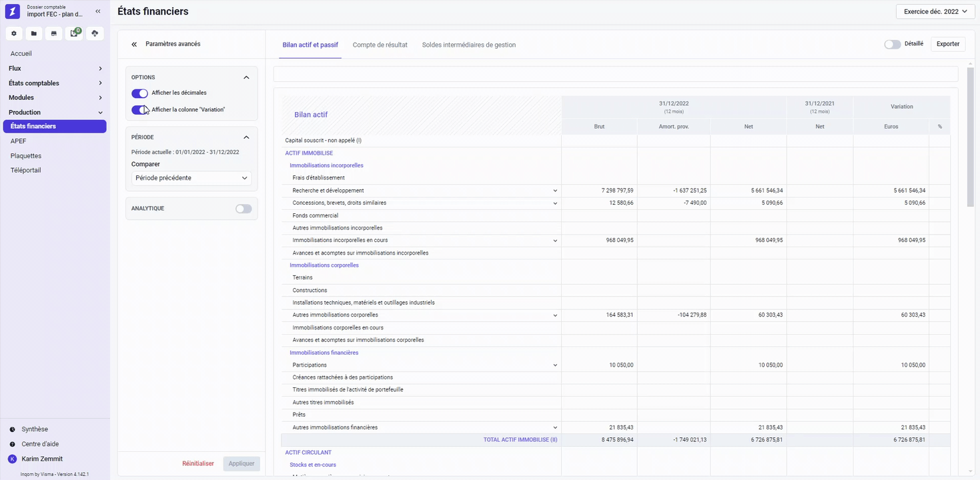Open the Soldes intermédiaires de gestion tab
Screen dimensions: 980x480
468,45
